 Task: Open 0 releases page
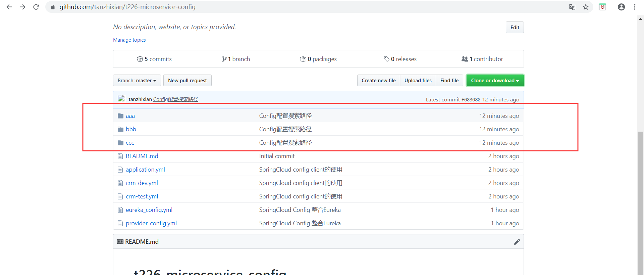pyautogui.click(x=400, y=59)
